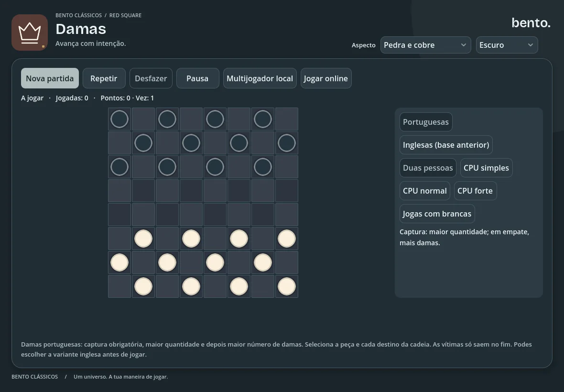Screen dimensions: 564x392
Task: Select white piece in seventh row, fifth column
Action: coord(215,262)
